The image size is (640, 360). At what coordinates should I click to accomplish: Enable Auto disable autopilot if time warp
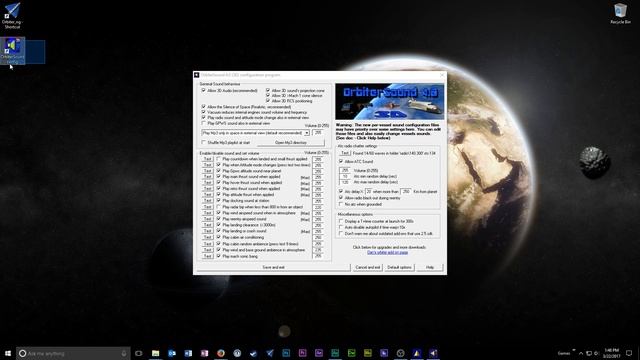pyautogui.click(x=341, y=227)
